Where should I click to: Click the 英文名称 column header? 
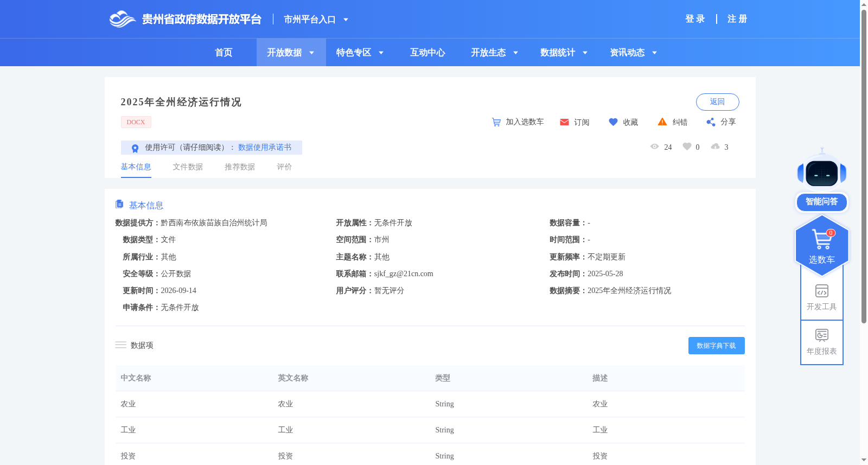tap(293, 378)
